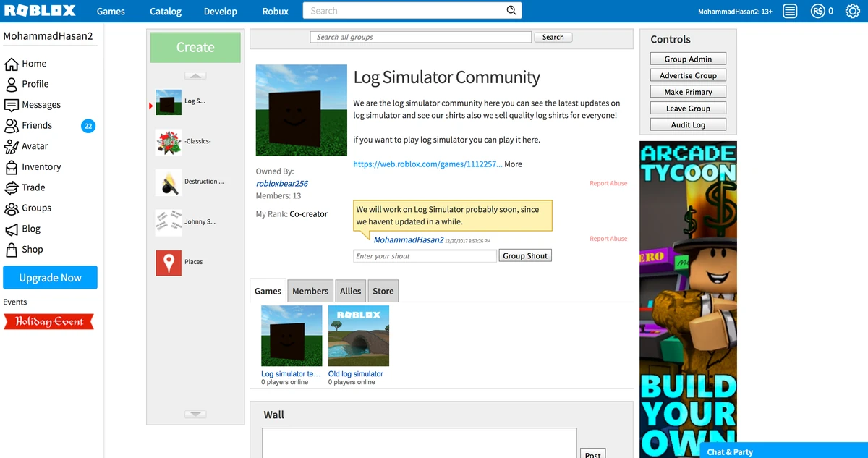Check Robux balance via the R$ icon
868x458 pixels.
tap(817, 11)
